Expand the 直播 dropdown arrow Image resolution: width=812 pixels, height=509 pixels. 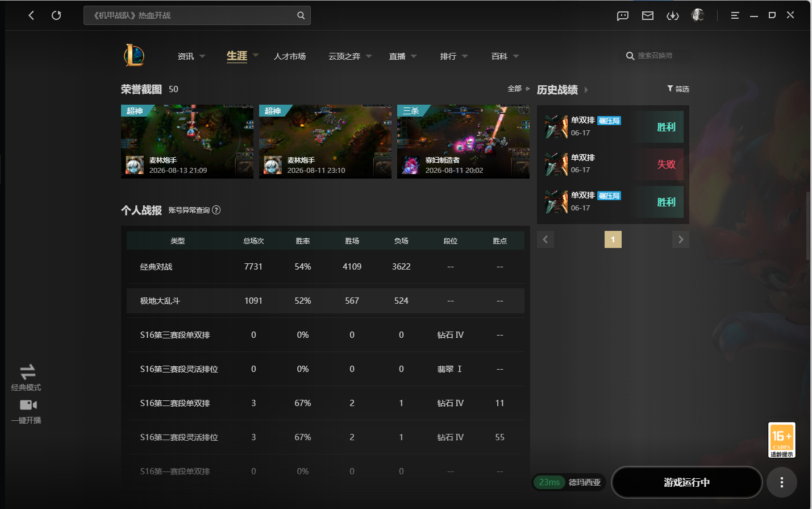414,56
